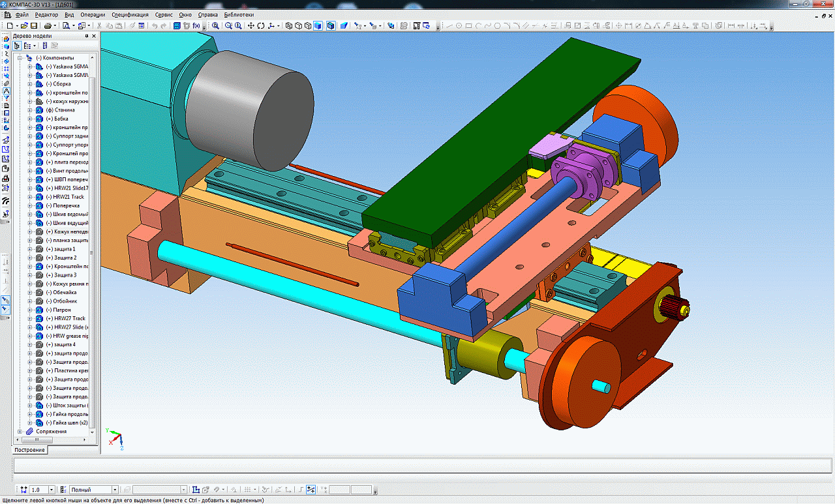Viewport: 835px width, 504px height.
Task: Activate the Rotate view tool
Action: [261, 25]
